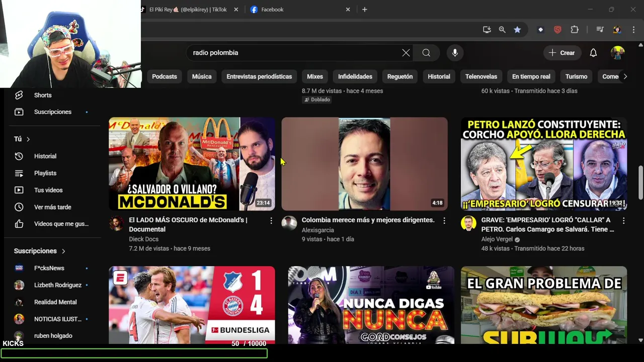Viewport: 644px width, 362px height.
Task: Open the account avatar menu
Action: coord(618,53)
